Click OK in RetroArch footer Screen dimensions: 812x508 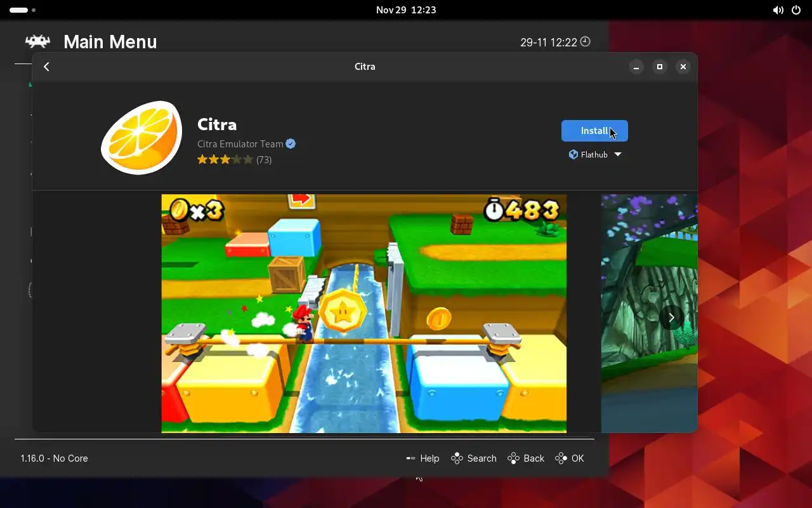pos(570,458)
